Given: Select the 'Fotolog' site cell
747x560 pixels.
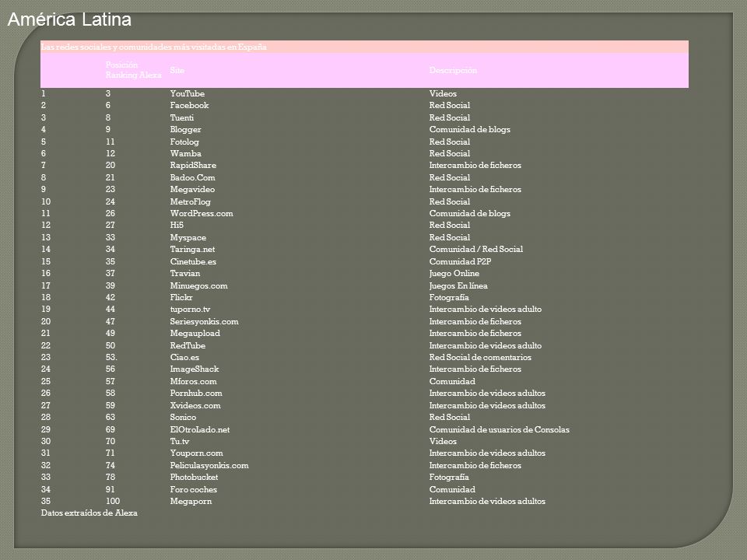Looking at the screenshot, I should click(x=184, y=142).
